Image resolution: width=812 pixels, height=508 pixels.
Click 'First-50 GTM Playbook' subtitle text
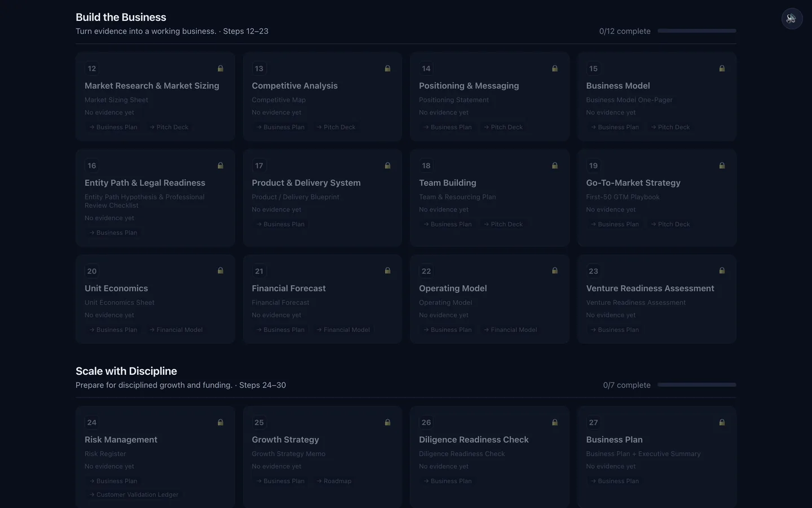coord(623,197)
